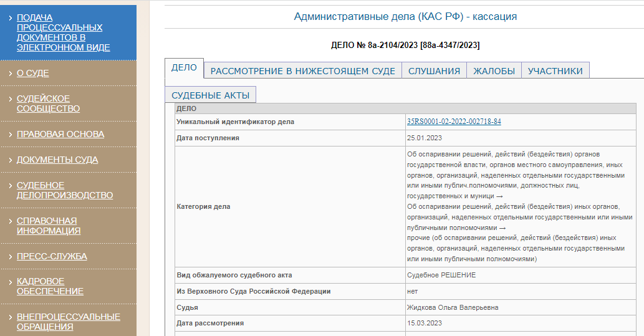Click the date value 15.03.2023
This screenshot has height=336, width=644.
425,324
